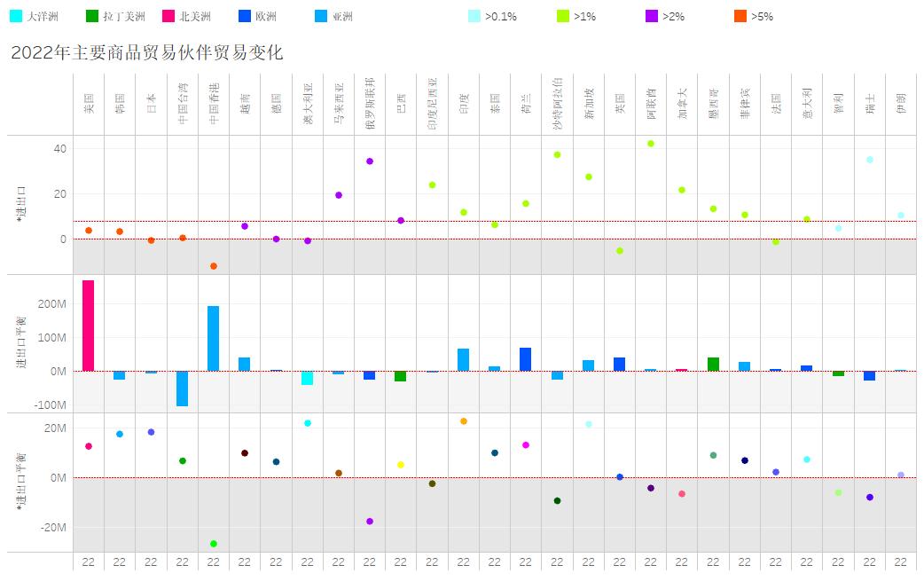Viewport: 924px width, 581px height.
Task: Click the 越南 light blue balance bar
Action: tap(245, 365)
